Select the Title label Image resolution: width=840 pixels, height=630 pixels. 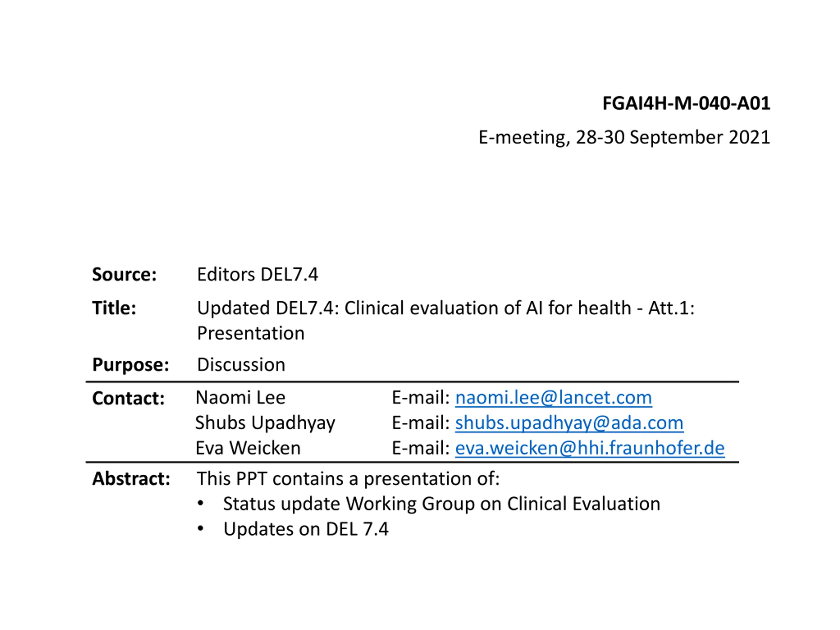(114, 307)
